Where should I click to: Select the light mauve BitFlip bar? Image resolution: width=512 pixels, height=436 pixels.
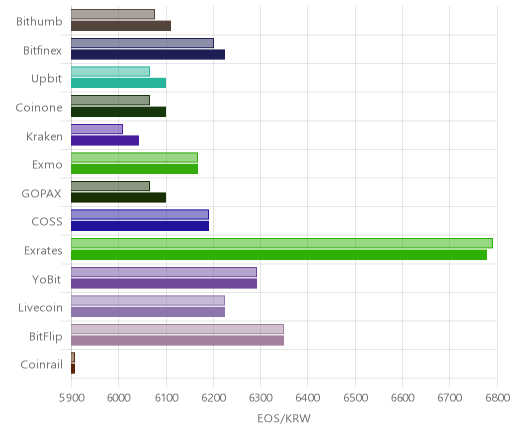coord(177,329)
